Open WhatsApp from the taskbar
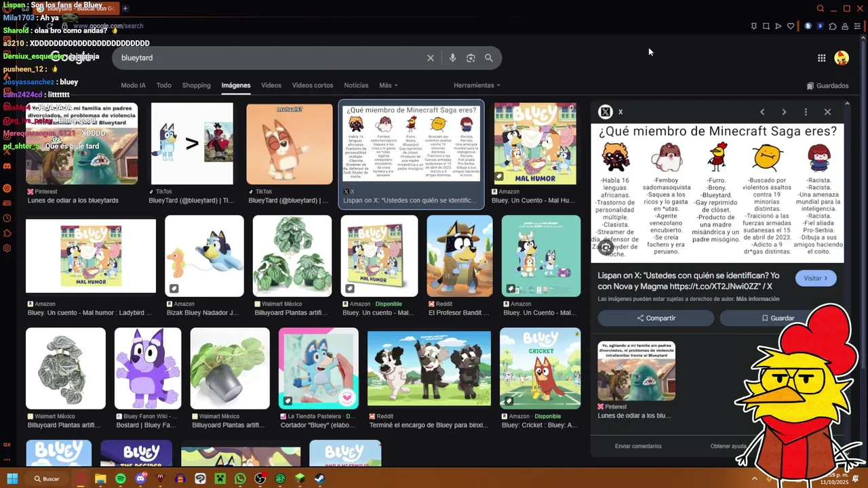Viewport: 868px width, 488px height. (x=240, y=479)
